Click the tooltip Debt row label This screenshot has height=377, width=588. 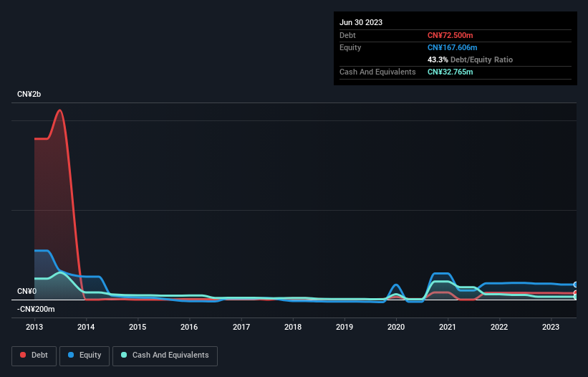347,35
